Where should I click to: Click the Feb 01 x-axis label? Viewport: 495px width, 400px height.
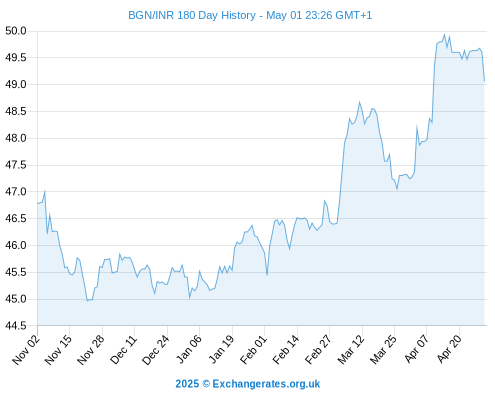[x=254, y=349]
